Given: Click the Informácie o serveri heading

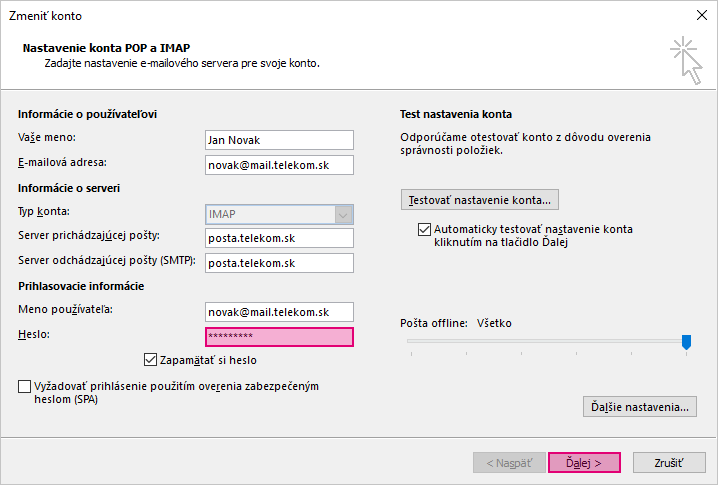Looking at the screenshot, I should pyautogui.click(x=69, y=188).
